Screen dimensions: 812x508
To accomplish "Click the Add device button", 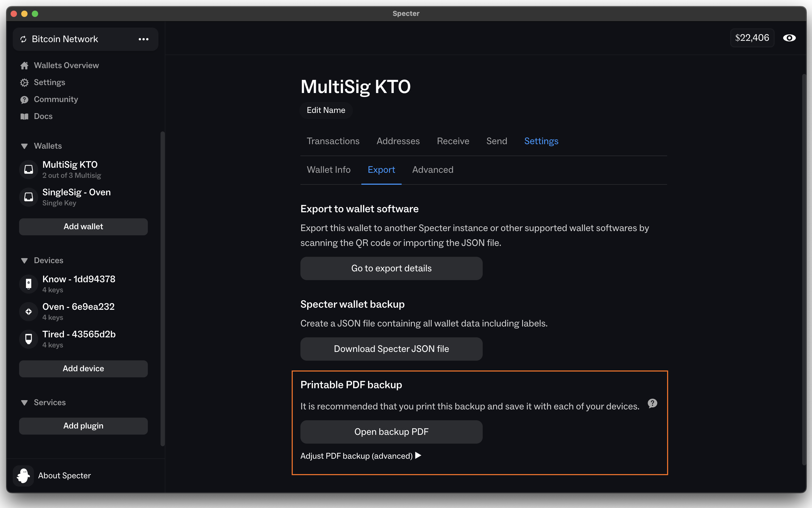I will tap(83, 369).
